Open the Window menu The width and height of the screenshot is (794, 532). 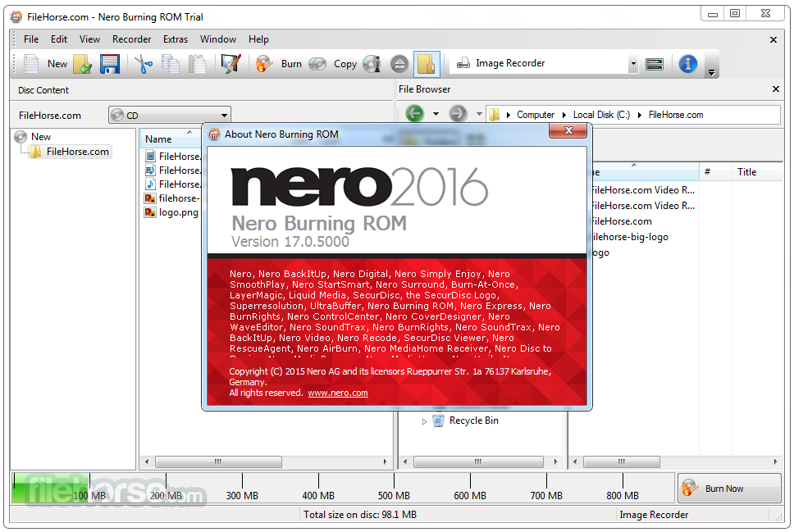[217, 39]
